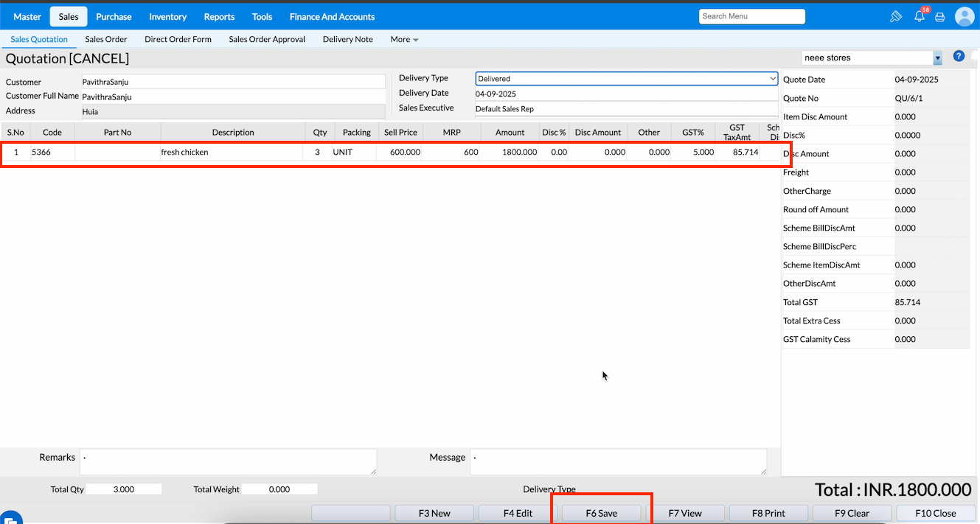The height and width of the screenshot is (524, 980).
Task: Click the F4 Edit button
Action: 518,513
